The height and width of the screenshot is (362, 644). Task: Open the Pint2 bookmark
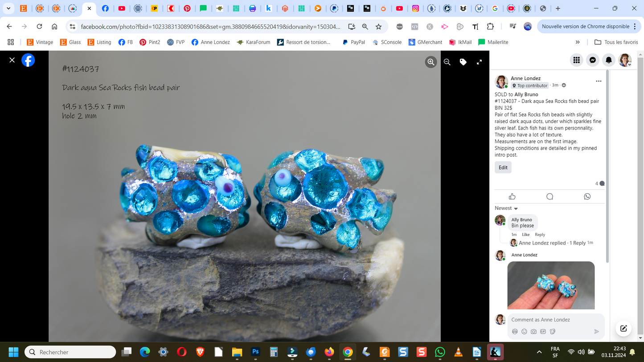pyautogui.click(x=150, y=42)
